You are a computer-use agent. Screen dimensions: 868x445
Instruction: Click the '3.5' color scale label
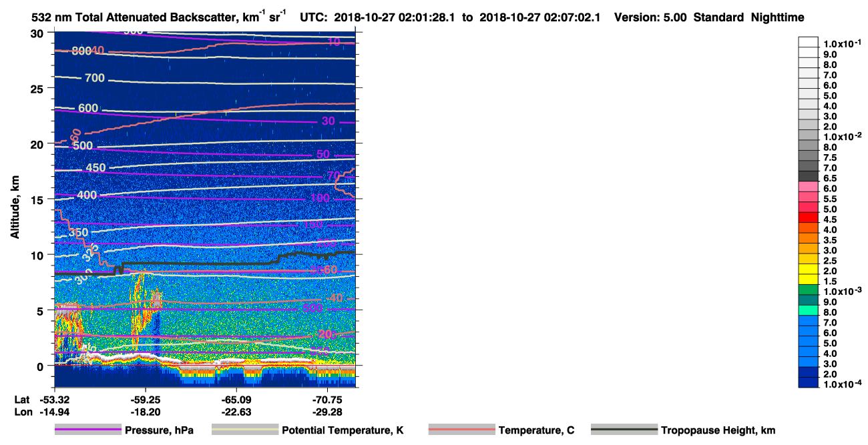tap(830, 240)
